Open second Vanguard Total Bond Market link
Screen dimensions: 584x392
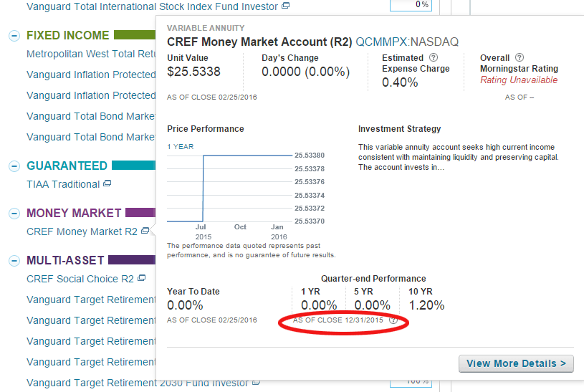pos(91,137)
